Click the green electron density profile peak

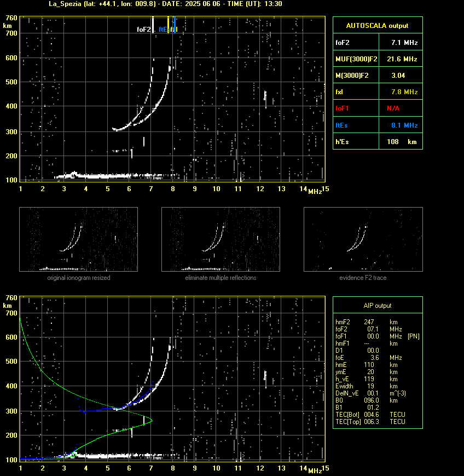pyautogui.click(x=152, y=421)
